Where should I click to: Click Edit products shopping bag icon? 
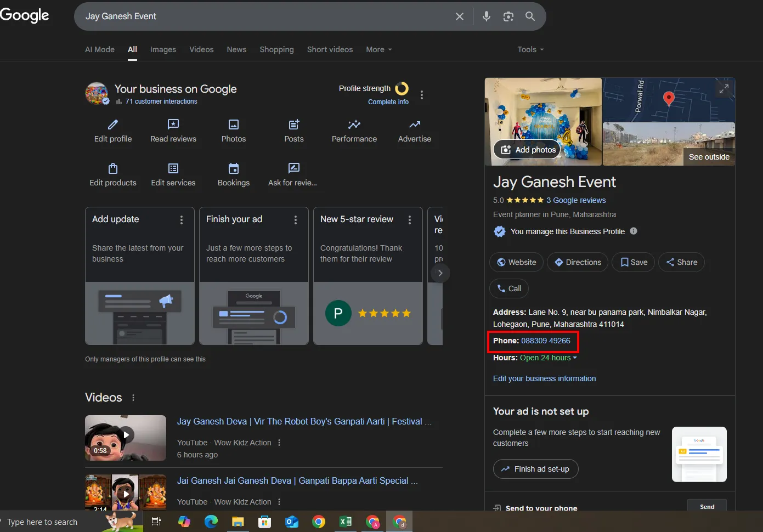113,169
